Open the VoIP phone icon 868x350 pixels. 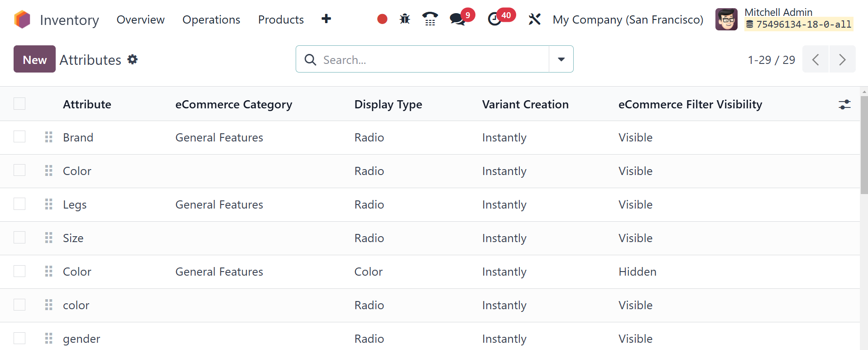click(430, 19)
